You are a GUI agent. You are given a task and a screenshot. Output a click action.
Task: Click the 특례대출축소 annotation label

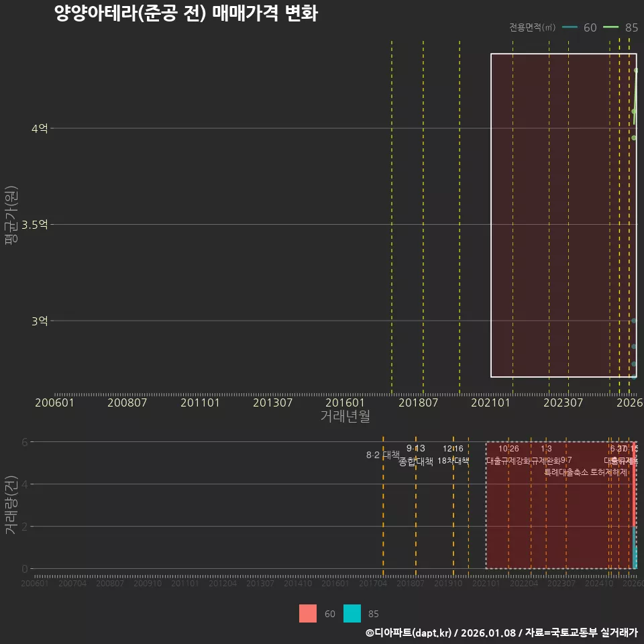pos(568,472)
